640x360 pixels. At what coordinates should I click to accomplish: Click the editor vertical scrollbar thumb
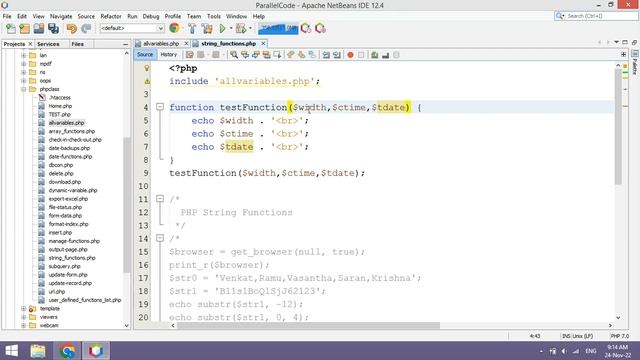[x=618, y=127]
